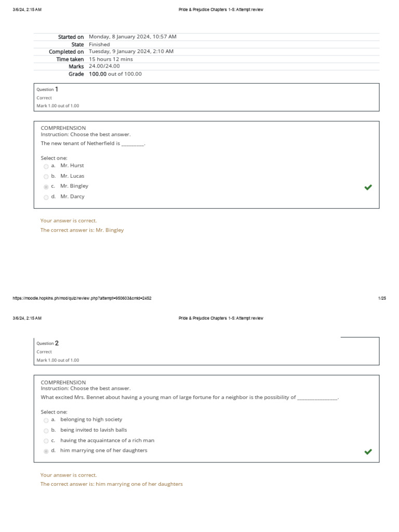Click the Question 1 header label
The height and width of the screenshot is (532, 399).
click(47, 89)
